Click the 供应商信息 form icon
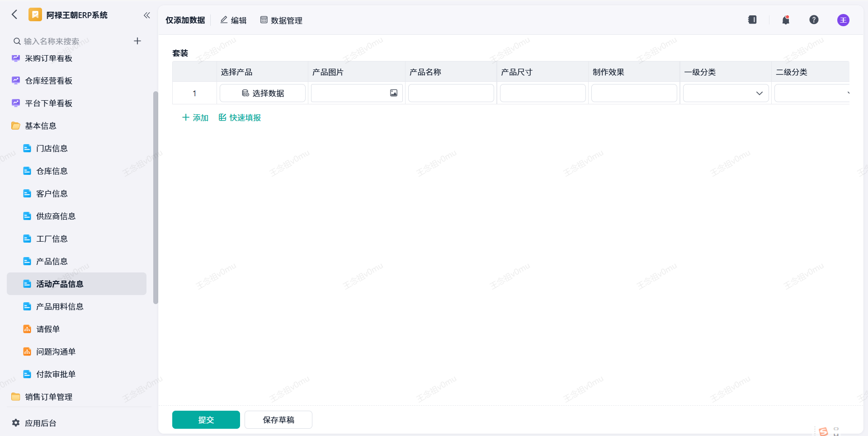Image resolution: width=868 pixels, height=436 pixels. coord(27,216)
